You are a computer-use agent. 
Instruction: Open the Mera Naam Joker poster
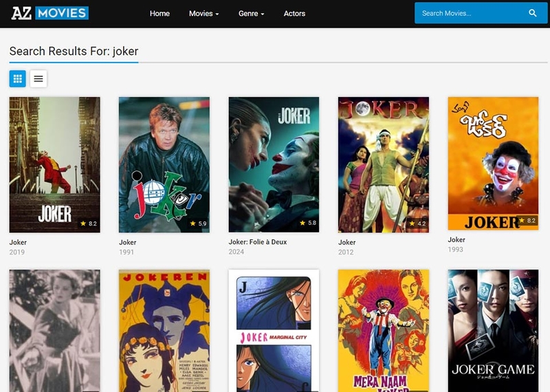coord(384,331)
